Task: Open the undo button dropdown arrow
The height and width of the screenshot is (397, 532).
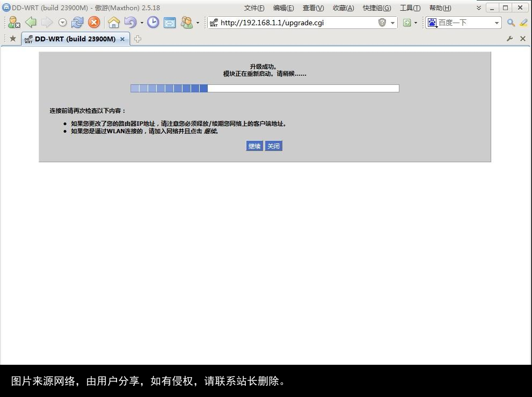Action: (x=142, y=23)
